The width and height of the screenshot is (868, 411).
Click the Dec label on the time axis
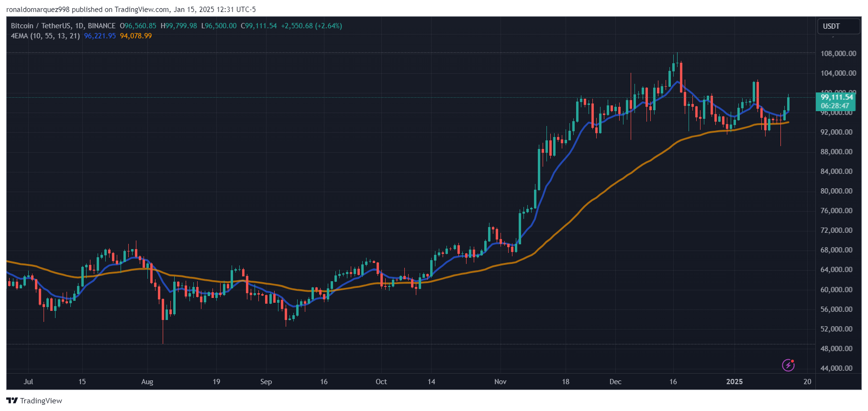pos(615,382)
